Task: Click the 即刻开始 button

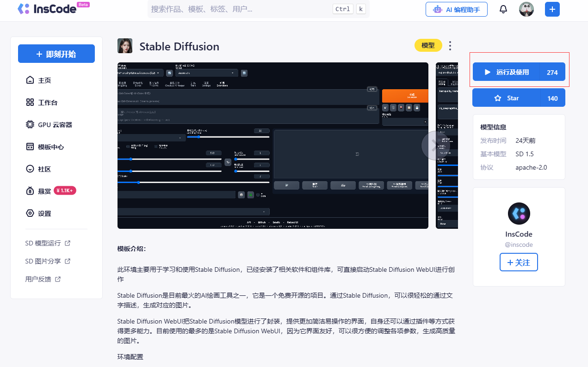Action: point(56,54)
